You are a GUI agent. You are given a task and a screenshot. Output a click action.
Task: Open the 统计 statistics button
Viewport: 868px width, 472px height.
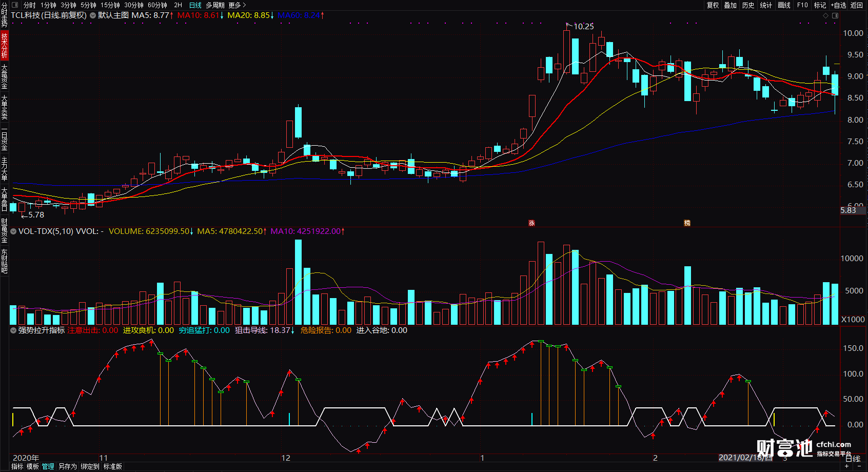(x=766, y=5)
